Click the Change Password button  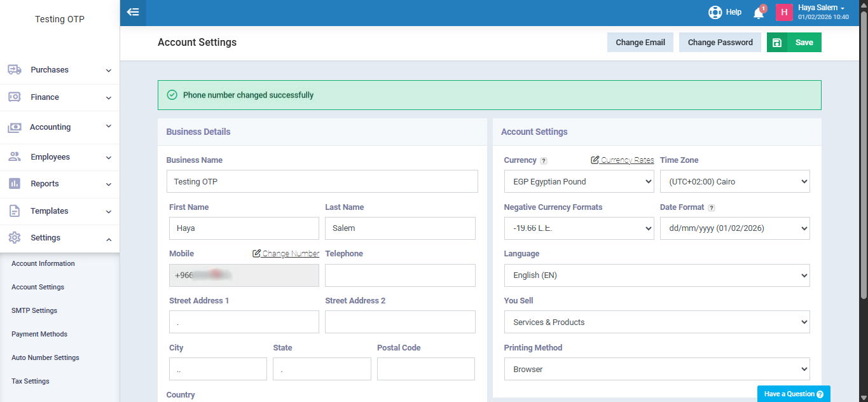[720, 43]
